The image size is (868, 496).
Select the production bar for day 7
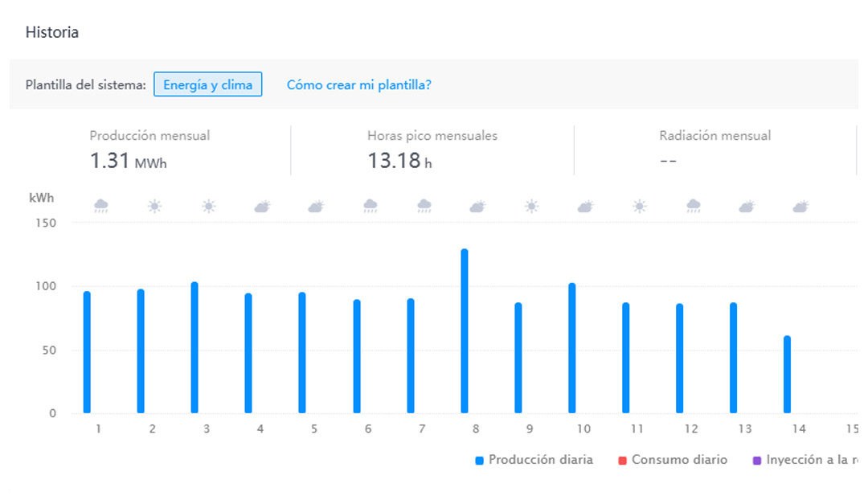pyautogui.click(x=410, y=356)
